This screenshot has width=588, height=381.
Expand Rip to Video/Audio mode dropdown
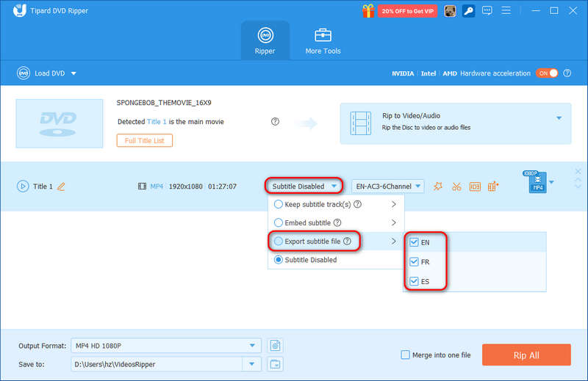pos(559,118)
